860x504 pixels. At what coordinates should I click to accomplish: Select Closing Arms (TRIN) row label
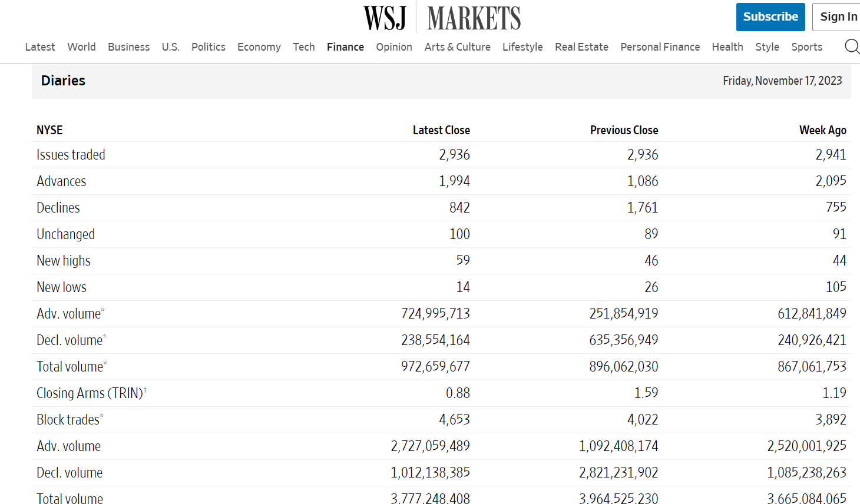coord(91,393)
